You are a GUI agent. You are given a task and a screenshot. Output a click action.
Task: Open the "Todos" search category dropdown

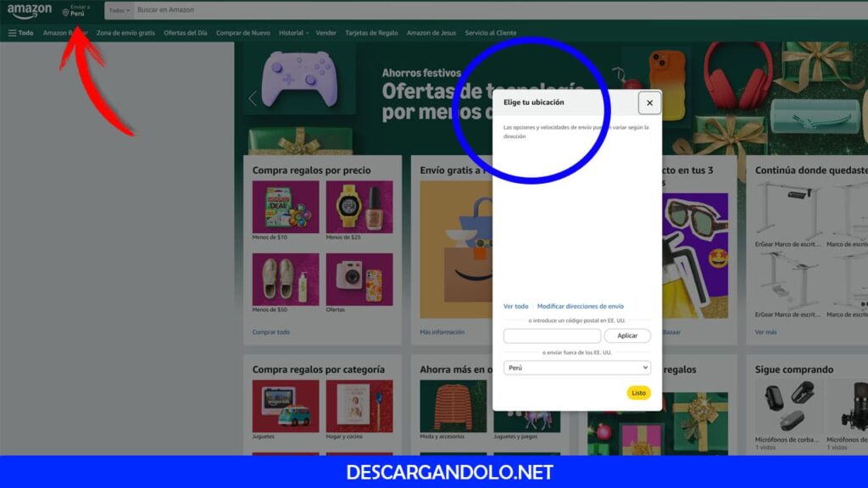pyautogui.click(x=117, y=10)
